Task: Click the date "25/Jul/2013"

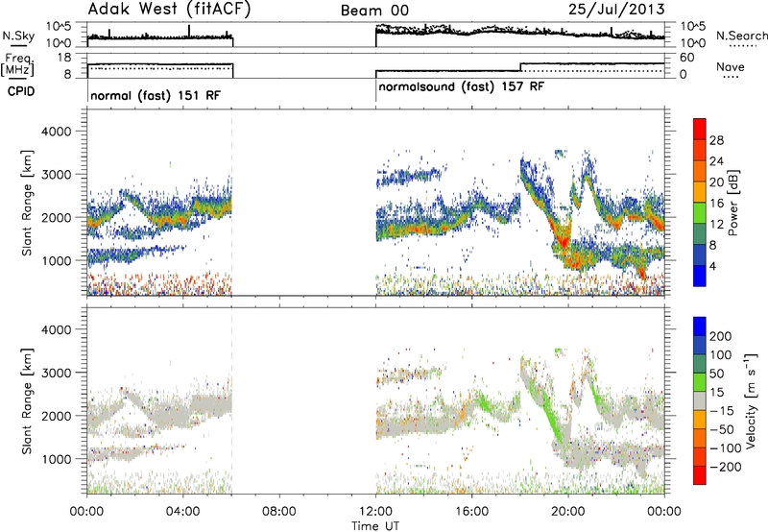Action: pos(616,9)
